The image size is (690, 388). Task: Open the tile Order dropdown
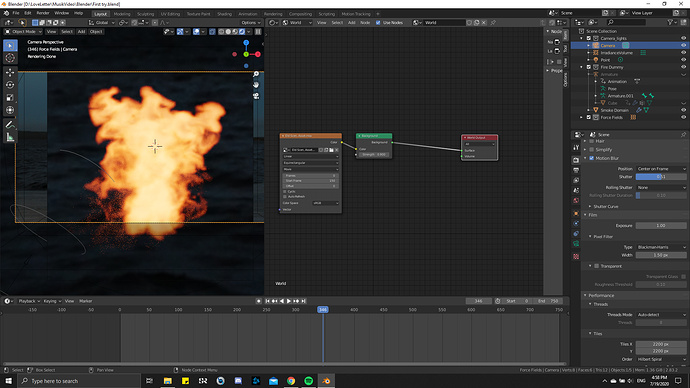(x=661, y=359)
